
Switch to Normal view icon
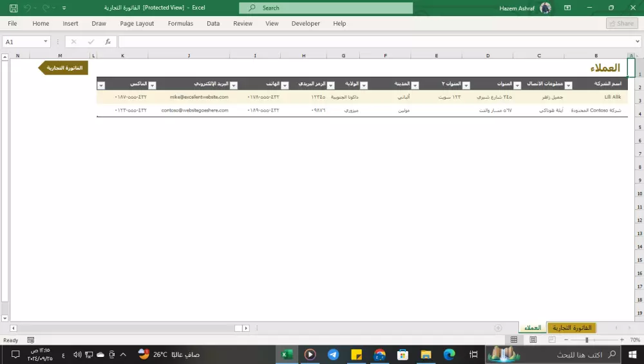[x=514, y=340]
